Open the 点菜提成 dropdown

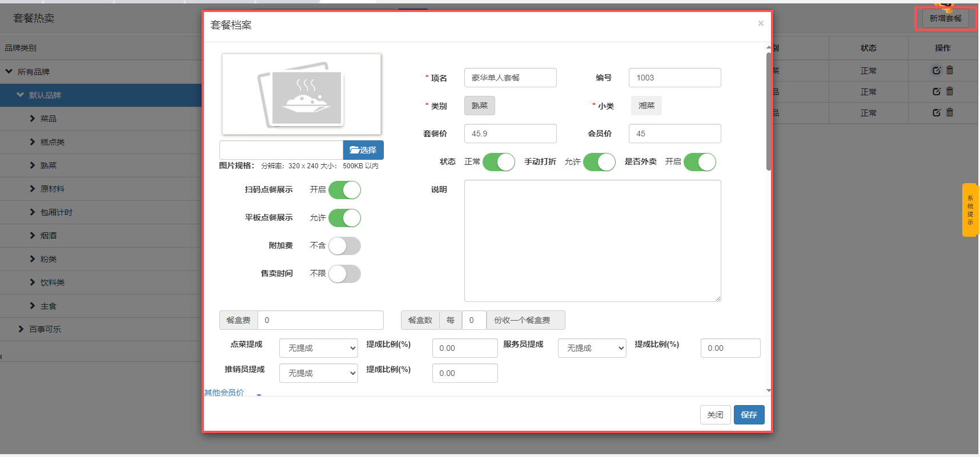(318, 348)
